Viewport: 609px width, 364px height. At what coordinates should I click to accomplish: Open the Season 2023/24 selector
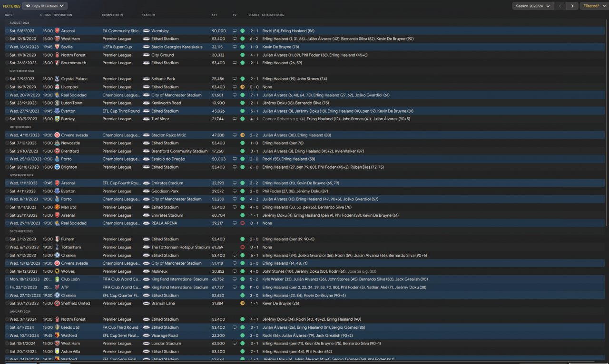pos(532,6)
